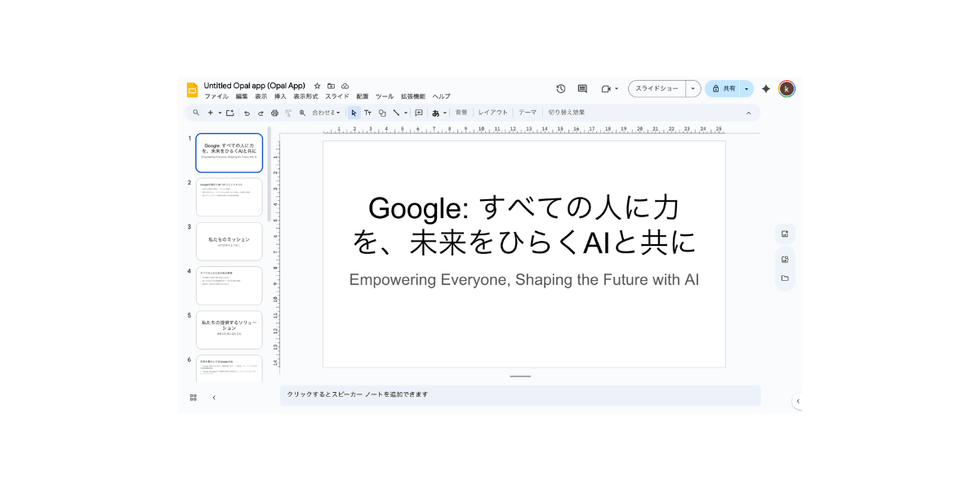Select the text box tool

click(367, 113)
